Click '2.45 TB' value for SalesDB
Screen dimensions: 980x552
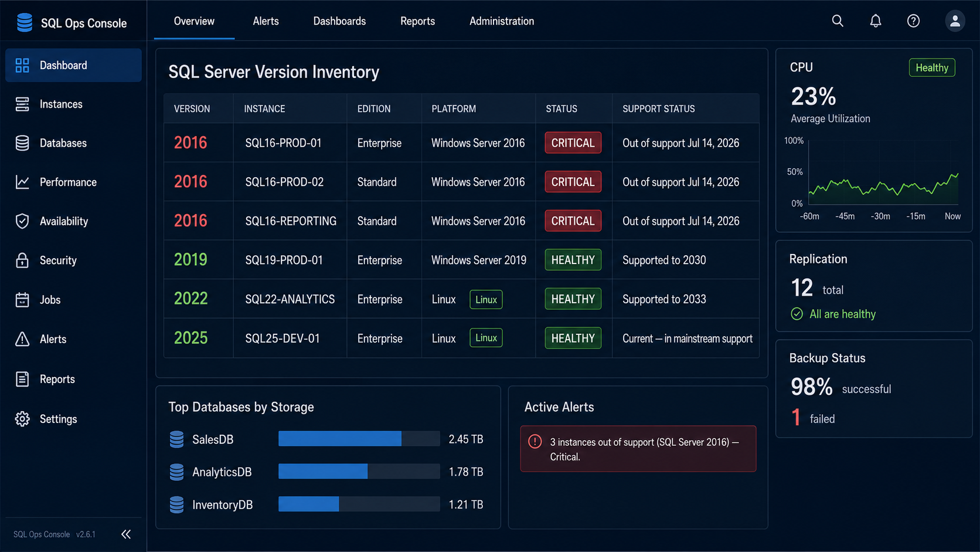(x=466, y=439)
